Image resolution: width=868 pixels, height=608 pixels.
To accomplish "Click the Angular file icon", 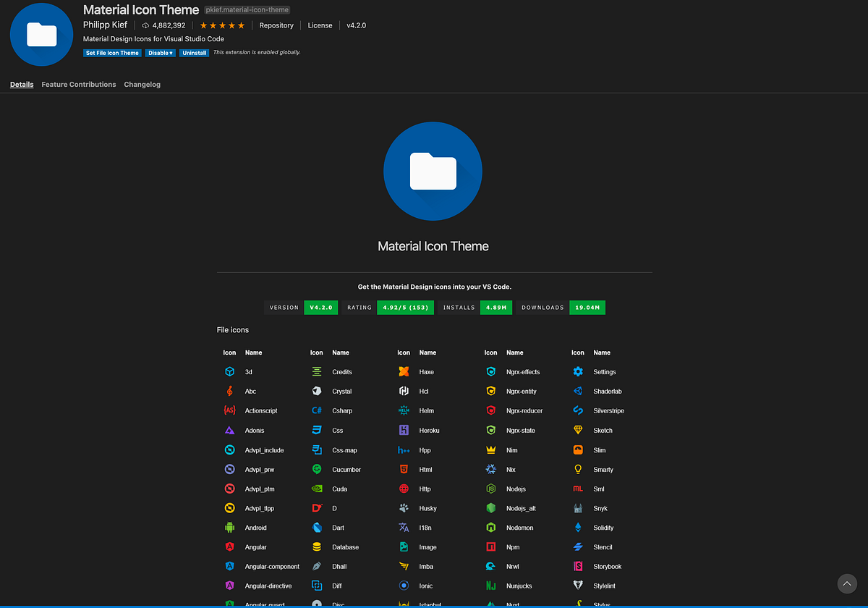I will (230, 546).
